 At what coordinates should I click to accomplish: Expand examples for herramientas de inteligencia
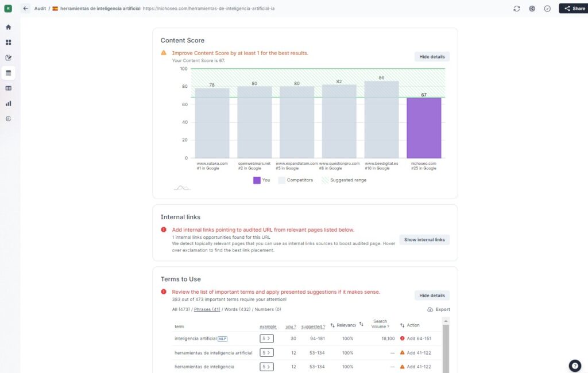tap(266, 367)
